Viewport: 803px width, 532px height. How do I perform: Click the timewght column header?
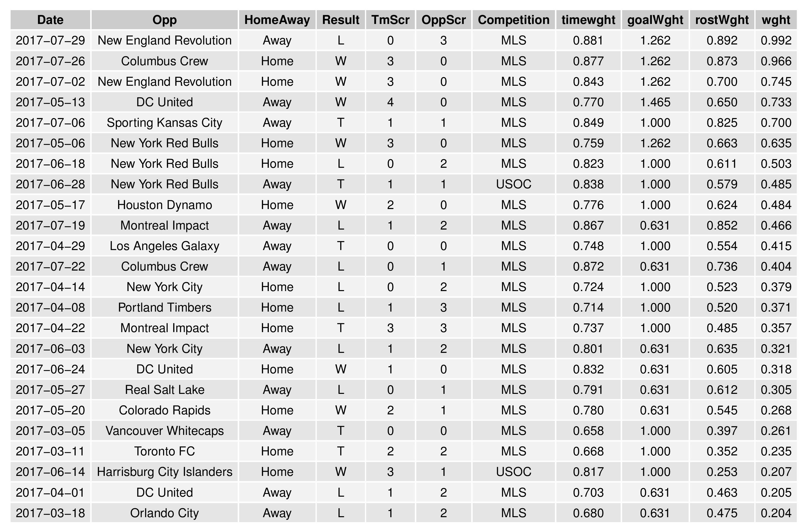tap(588, 20)
